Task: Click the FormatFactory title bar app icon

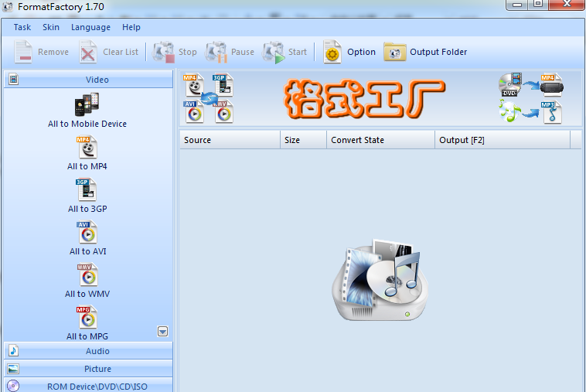Action: pos(8,7)
